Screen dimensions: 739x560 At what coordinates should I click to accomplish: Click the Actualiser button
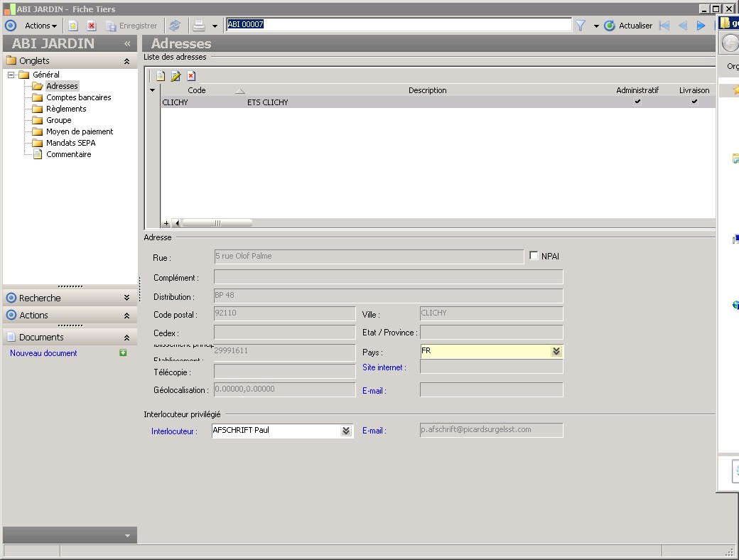(x=628, y=26)
